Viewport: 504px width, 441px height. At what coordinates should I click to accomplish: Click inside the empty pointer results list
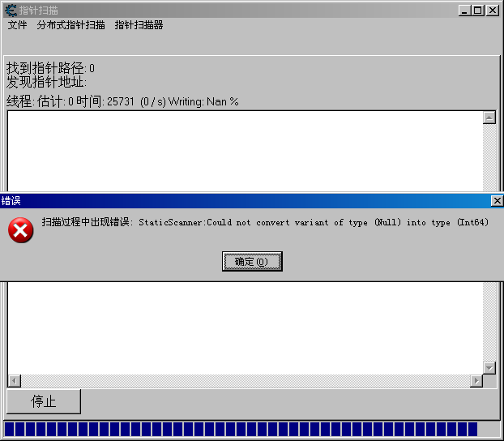pos(243,324)
